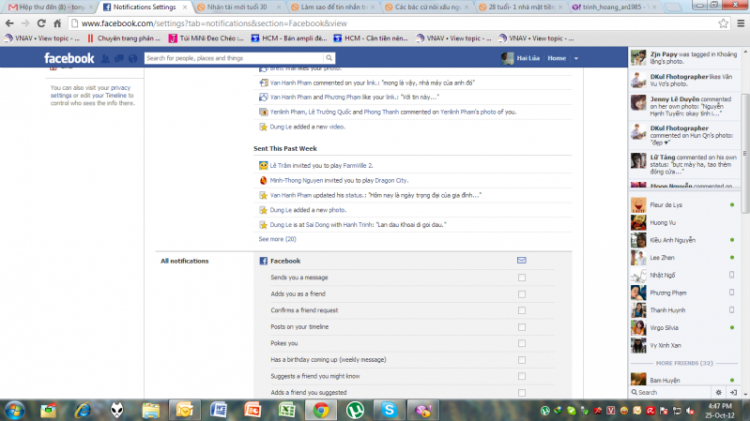Open chat with Lee Zhen
Image resolution: width=750 pixels, height=421 pixels.
point(684,257)
